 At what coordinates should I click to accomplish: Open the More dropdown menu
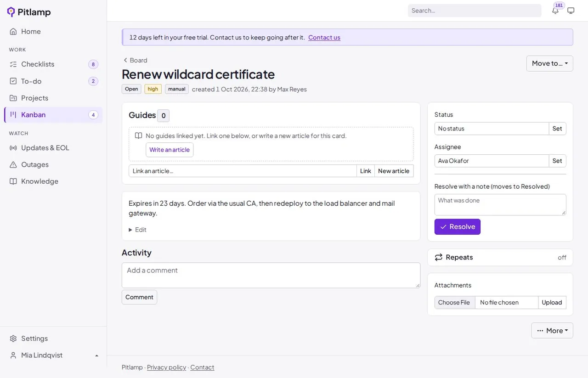(x=552, y=331)
